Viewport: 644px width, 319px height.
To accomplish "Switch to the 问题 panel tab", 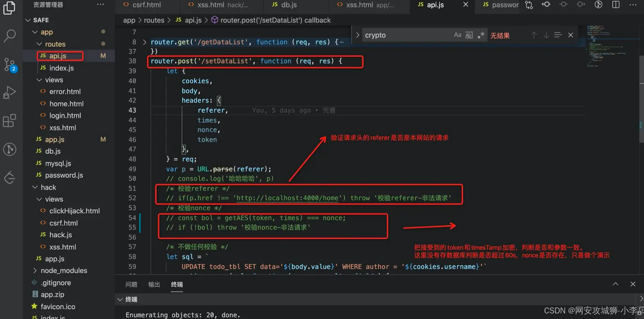I will pos(132,284).
